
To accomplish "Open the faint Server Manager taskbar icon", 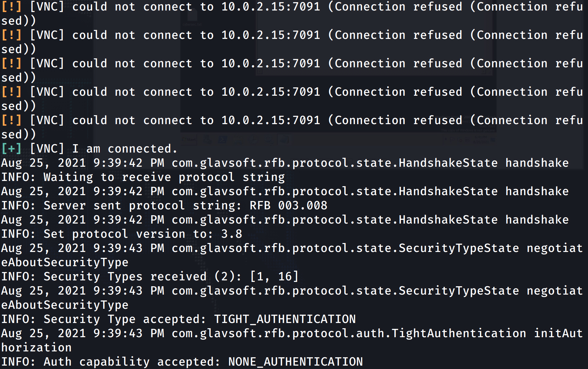I will click(x=207, y=140).
